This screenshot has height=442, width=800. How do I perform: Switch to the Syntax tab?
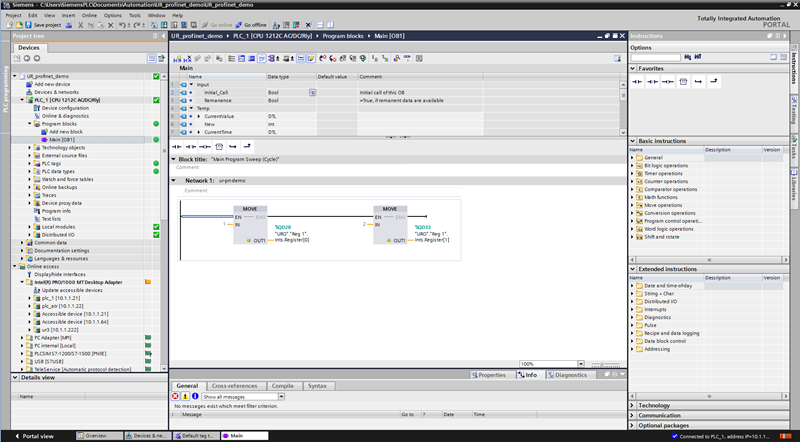pyautogui.click(x=317, y=386)
